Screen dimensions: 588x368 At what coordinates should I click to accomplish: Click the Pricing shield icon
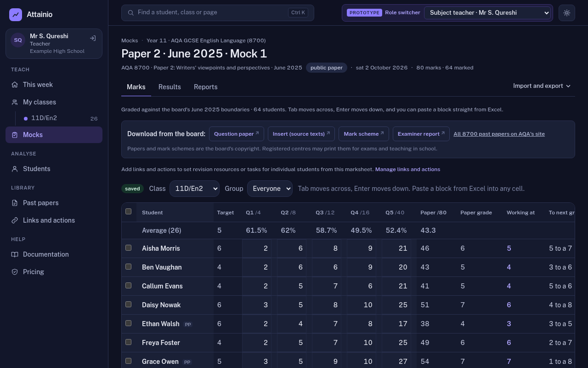click(15, 272)
